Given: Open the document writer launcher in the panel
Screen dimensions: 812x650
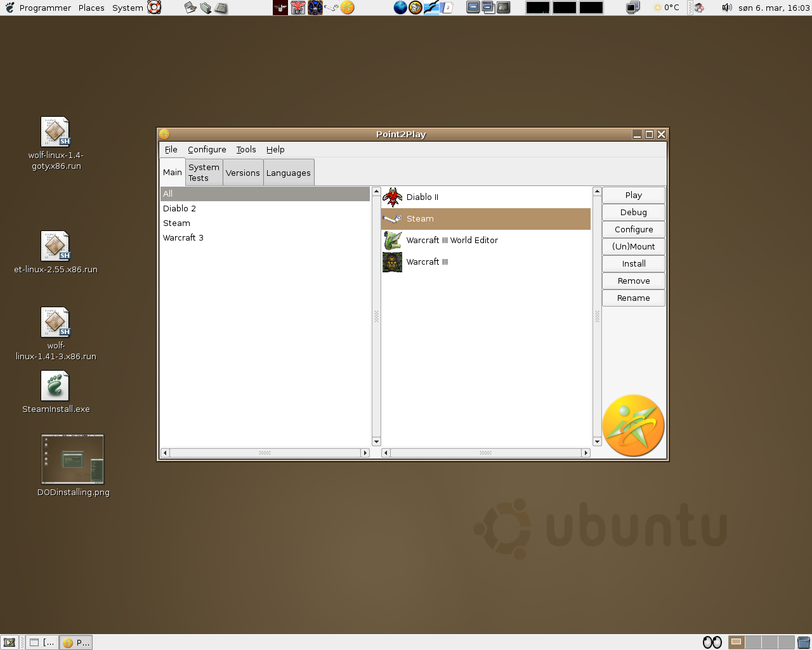Looking at the screenshot, I should (x=447, y=8).
